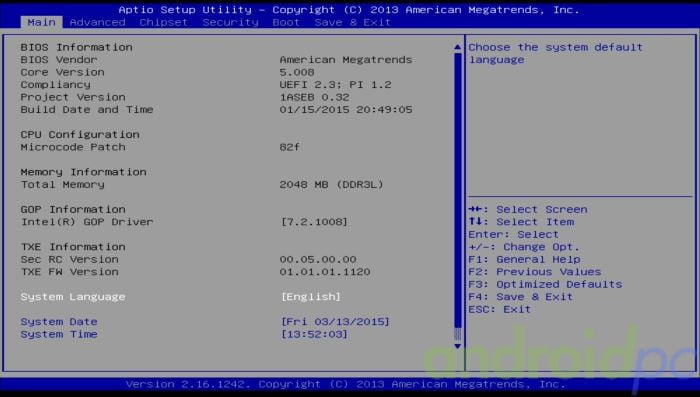The image size is (700, 397).
Task: Click the CPU Configuration heading
Action: pyautogui.click(x=80, y=135)
